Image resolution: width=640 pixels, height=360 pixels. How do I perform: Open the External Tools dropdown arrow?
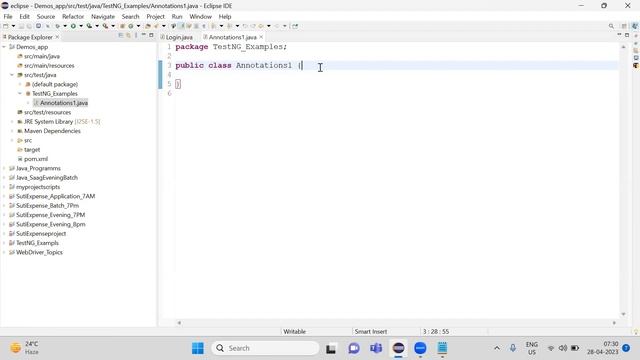(x=113, y=26)
